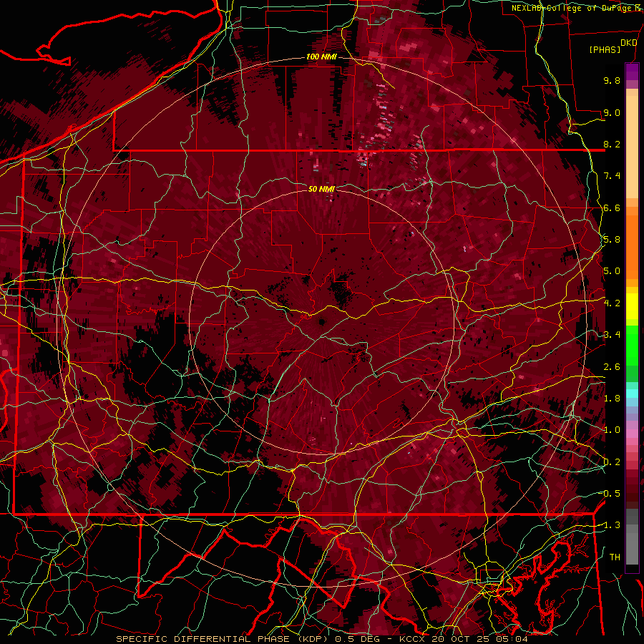
Task: Click the "5.8" scale value
Action: (612, 240)
